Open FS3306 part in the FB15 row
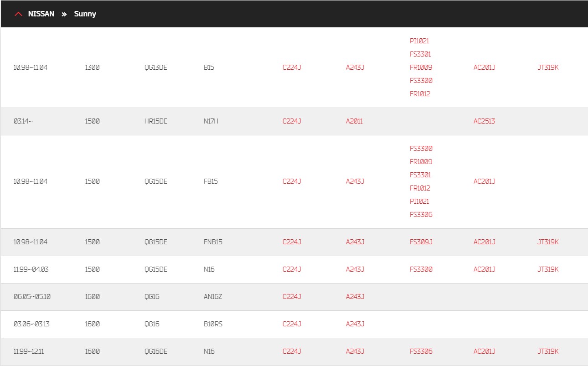 tap(421, 215)
